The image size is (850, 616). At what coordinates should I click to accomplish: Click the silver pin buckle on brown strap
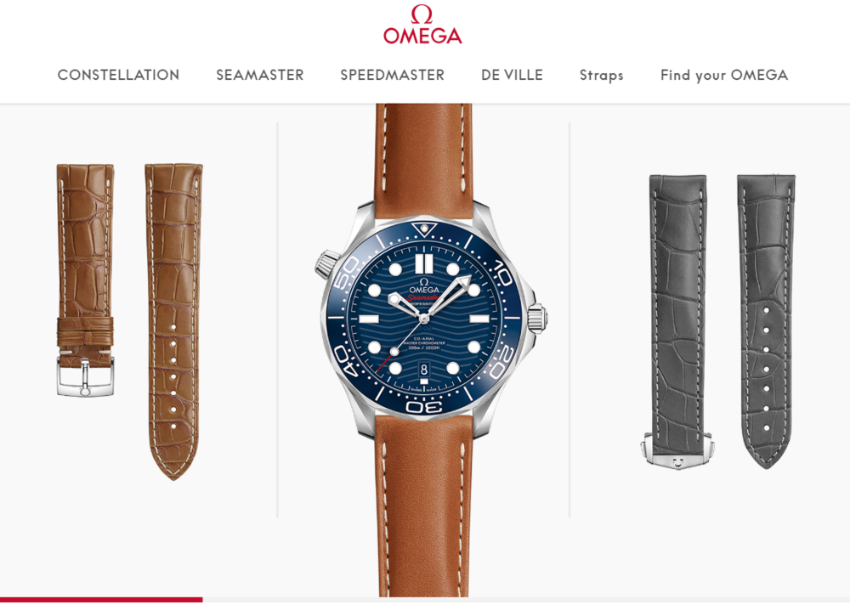pyautogui.click(x=86, y=376)
